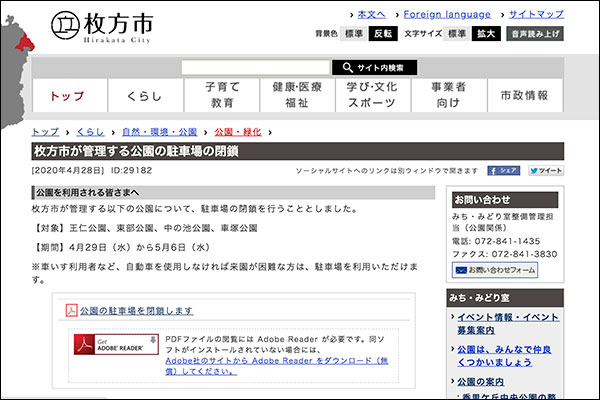Tweet page with Twitter ツイート button
The width and height of the screenshot is (600, 400).
546,170
